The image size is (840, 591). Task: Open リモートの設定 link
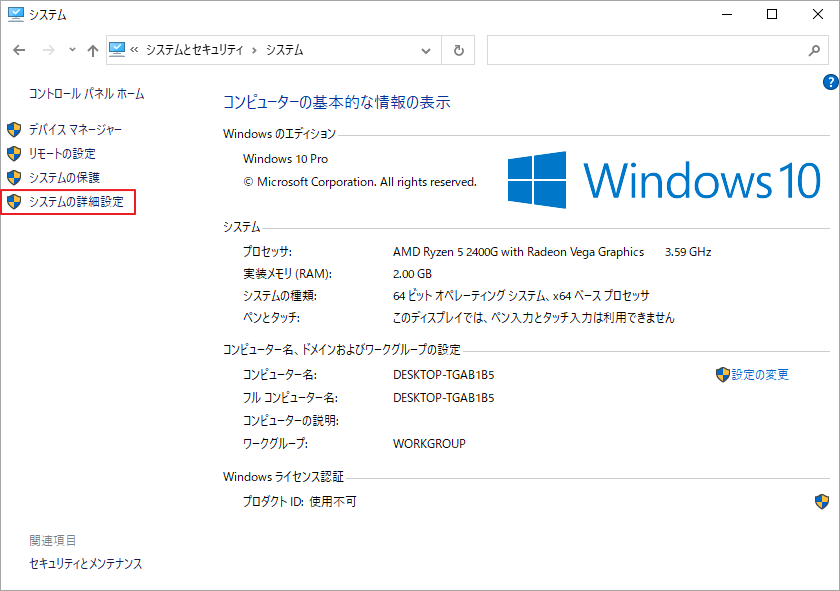tap(62, 154)
